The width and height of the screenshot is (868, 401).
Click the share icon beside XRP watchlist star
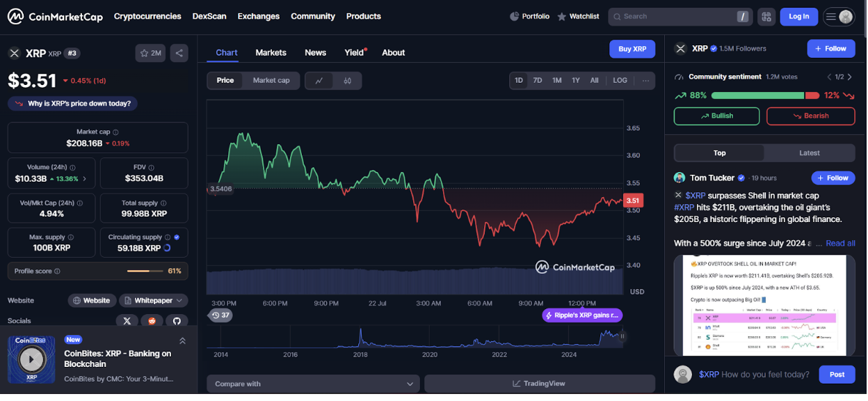(179, 53)
